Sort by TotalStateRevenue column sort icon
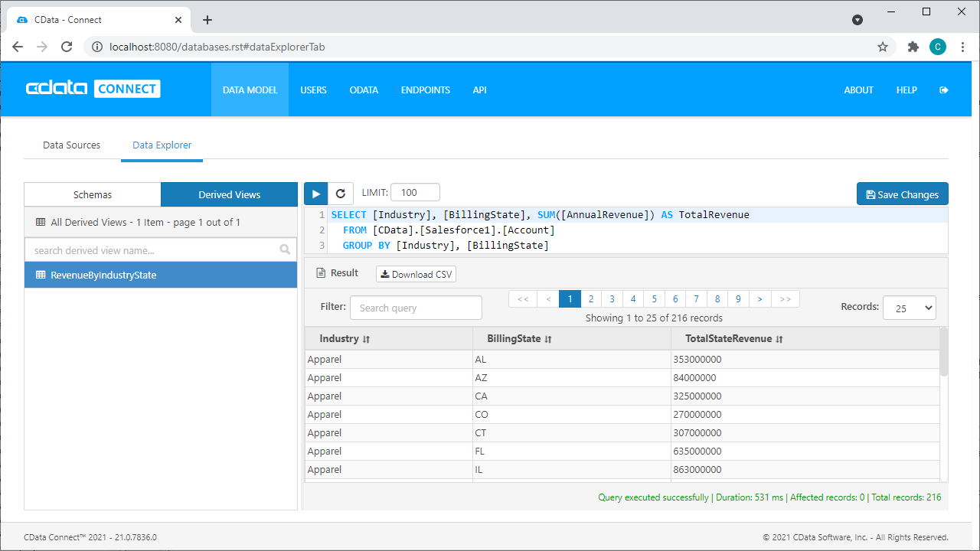The height and width of the screenshot is (551, 980). (779, 339)
